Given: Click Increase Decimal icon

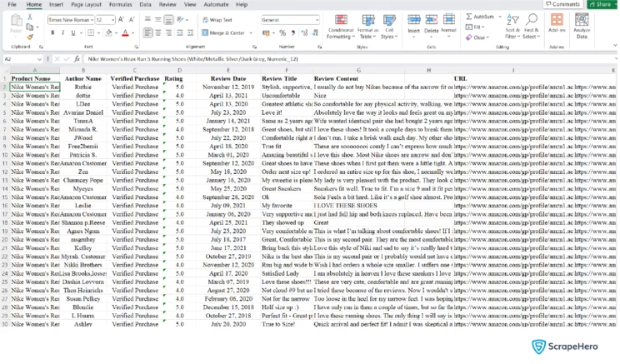Looking at the screenshot, I should tap(304, 32).
